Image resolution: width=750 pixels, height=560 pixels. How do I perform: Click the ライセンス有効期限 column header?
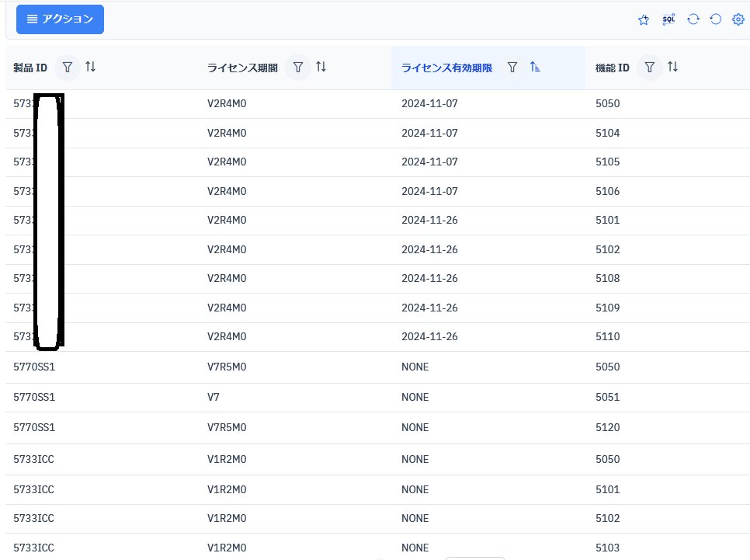click(x=446, y=68)
